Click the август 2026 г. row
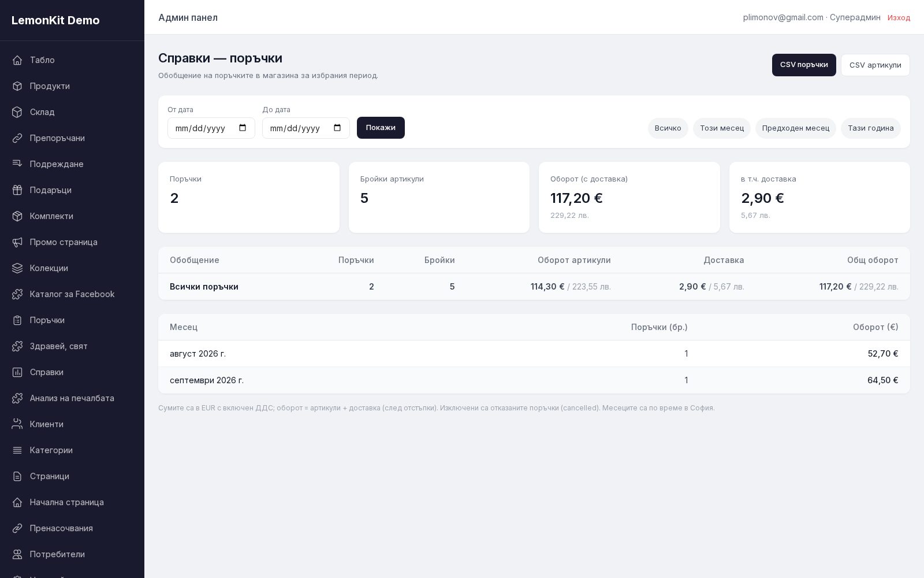924x578 pixels. click(534, 354)
